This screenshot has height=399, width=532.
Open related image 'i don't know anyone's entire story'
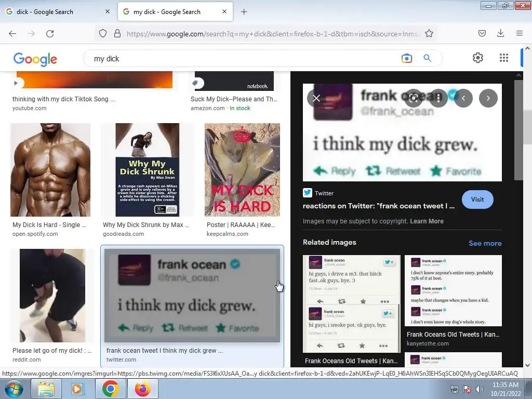click(453, 290)
